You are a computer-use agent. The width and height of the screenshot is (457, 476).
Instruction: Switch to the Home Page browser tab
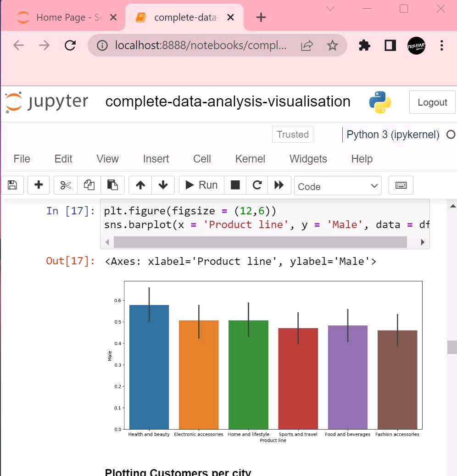pos(63,17)
